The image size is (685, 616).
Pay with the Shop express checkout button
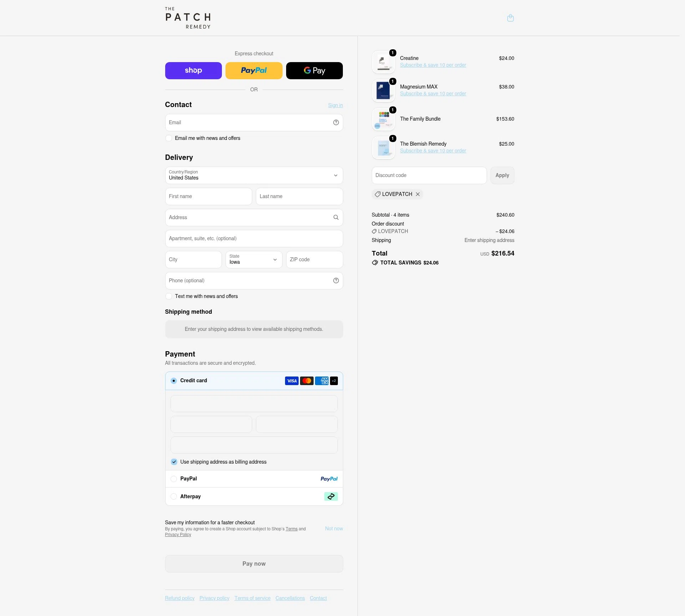[x=193, y=71]
